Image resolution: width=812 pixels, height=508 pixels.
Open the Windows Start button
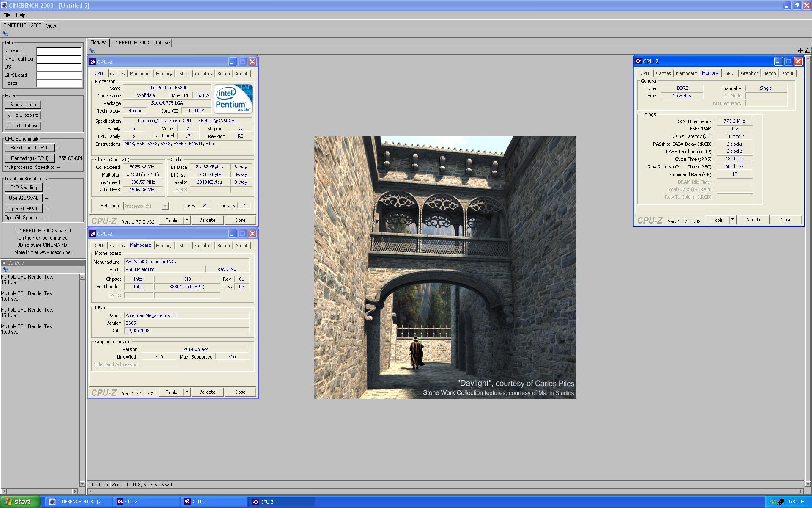[21, 502]
